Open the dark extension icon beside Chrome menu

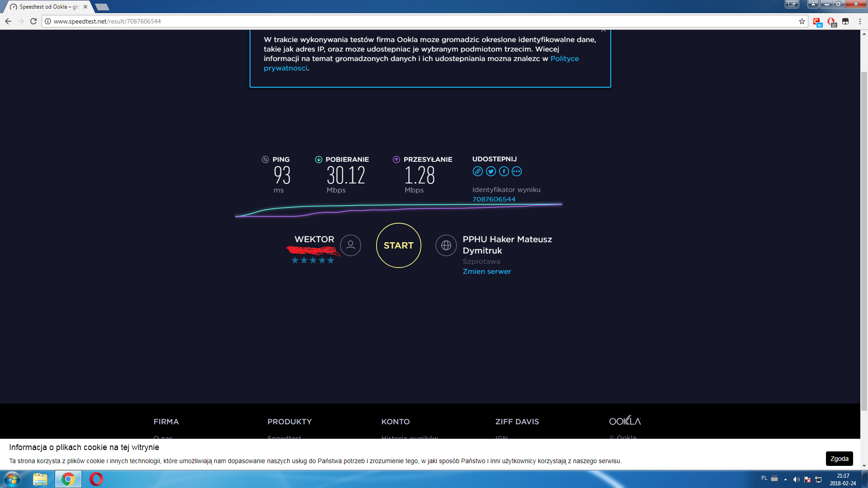click(845, 21)
